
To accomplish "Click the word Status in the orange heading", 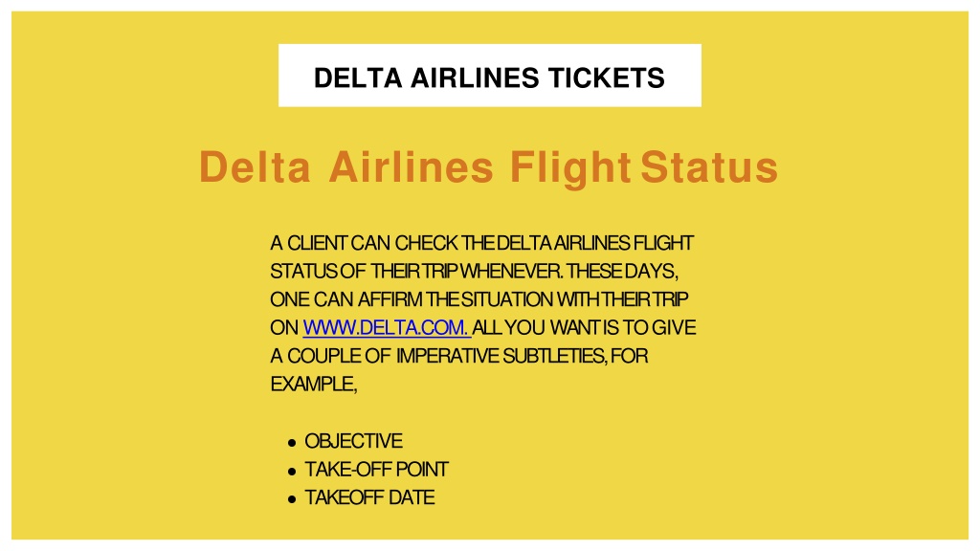I will pyautogui.click(x=709, y=166).
